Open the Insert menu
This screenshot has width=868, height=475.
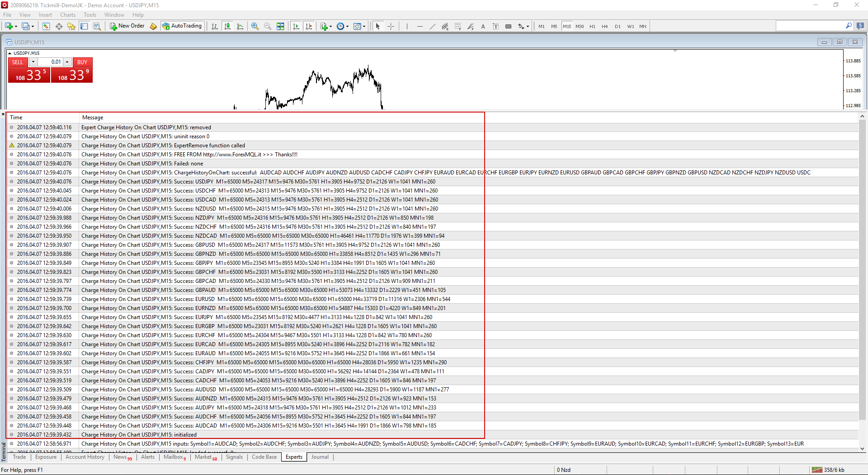(x=45, y=15)
